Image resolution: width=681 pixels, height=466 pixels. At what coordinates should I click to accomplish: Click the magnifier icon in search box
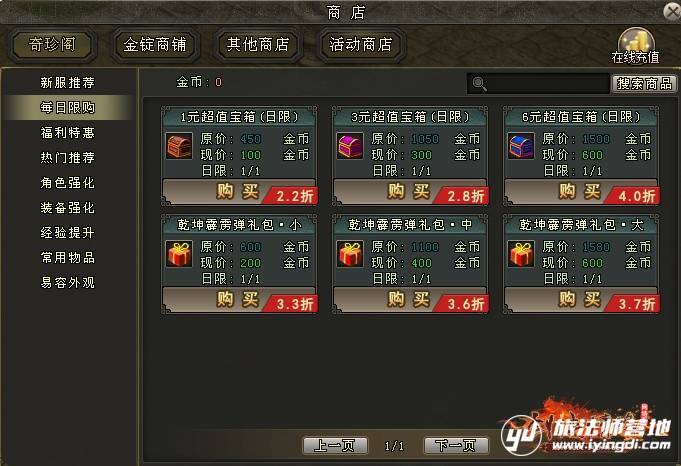click(x=479, y=83)
